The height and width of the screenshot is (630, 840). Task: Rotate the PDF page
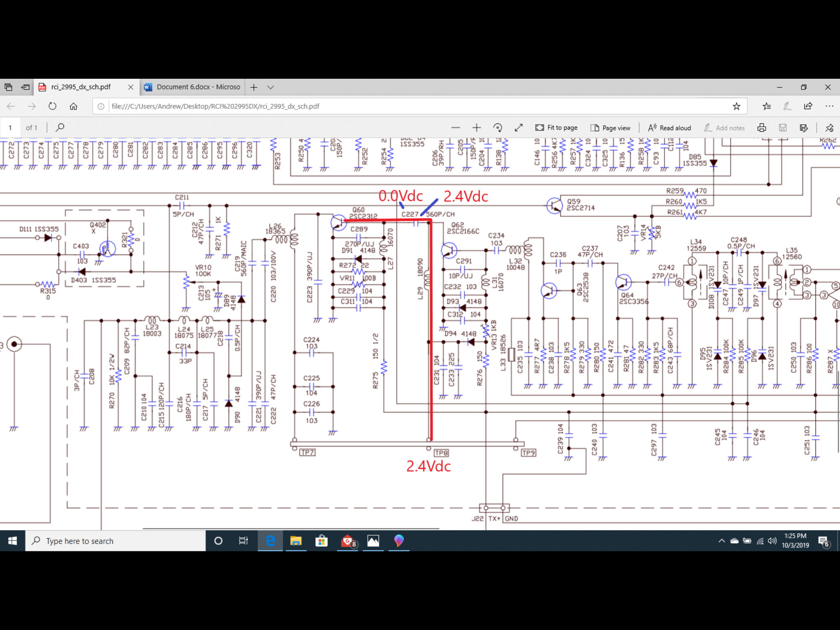(498, 128)
